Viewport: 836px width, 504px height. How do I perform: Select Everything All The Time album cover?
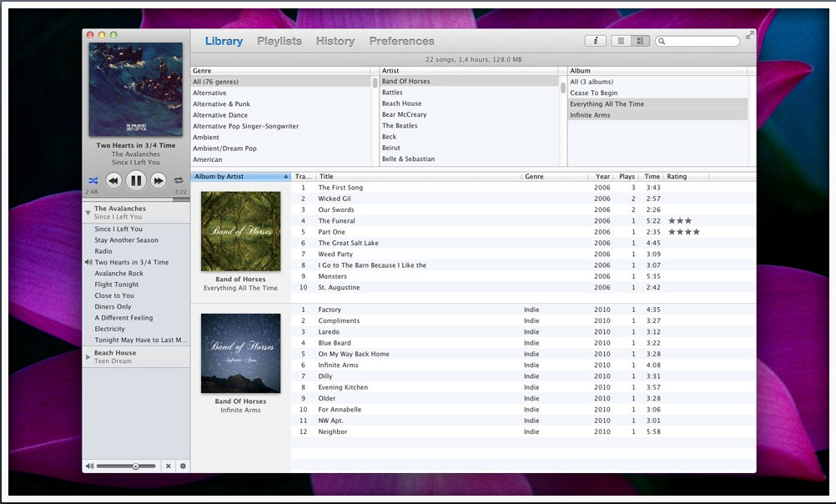pyautogui.click(x=240, y=231)
